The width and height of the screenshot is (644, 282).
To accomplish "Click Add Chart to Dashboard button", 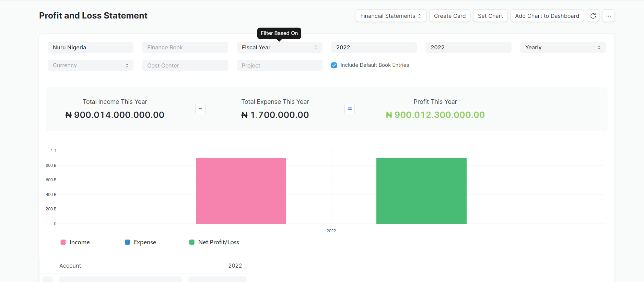I will point(547,16).
